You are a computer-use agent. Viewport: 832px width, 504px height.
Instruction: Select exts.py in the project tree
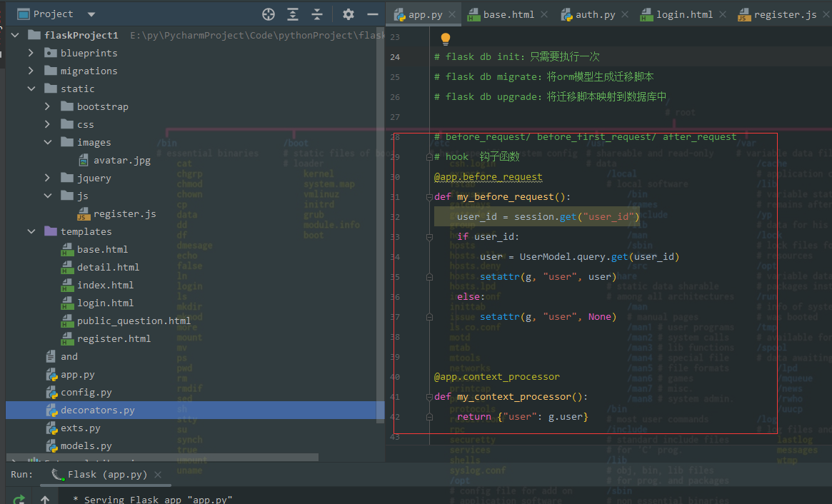[80, 428]
